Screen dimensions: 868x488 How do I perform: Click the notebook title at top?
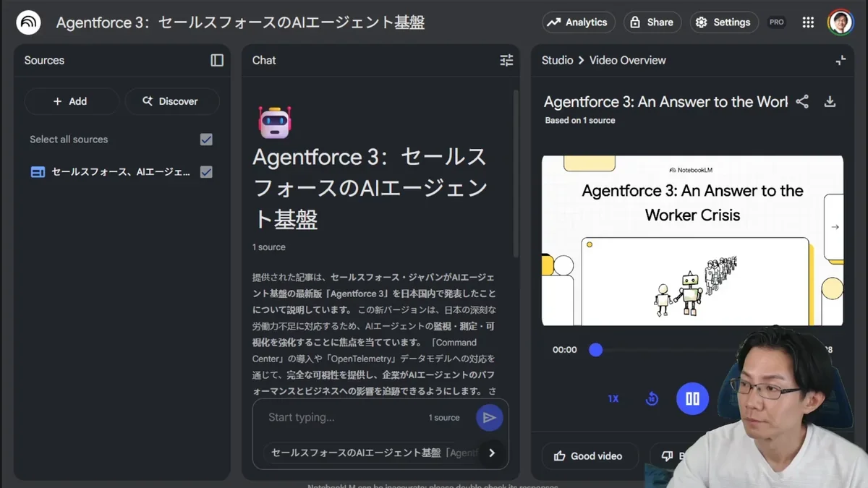(241, 22)
